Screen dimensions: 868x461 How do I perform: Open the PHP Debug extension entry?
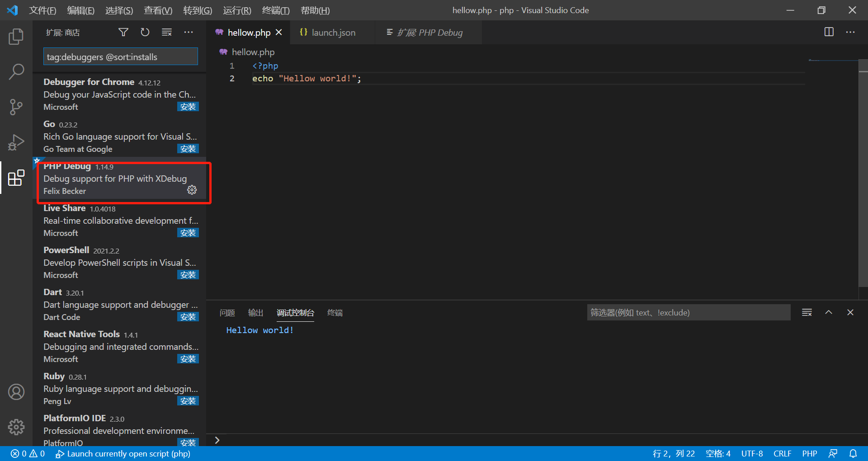[119, 179]
